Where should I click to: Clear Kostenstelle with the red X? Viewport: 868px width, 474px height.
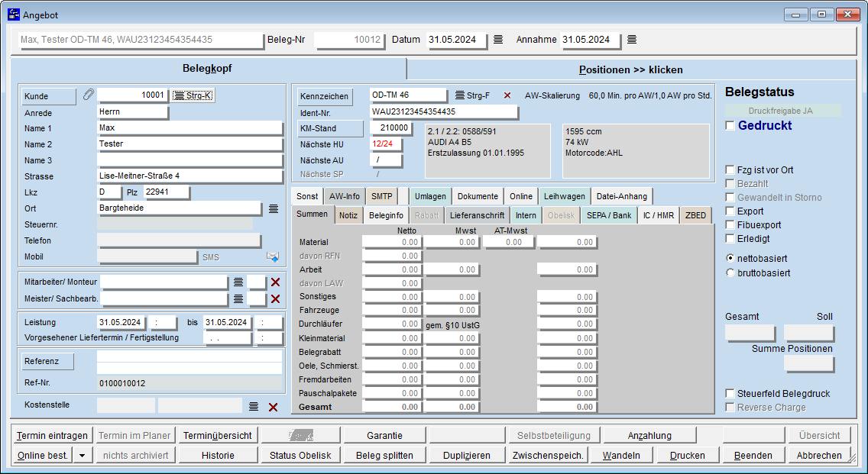pyautogui.click(x=273, y=407)
